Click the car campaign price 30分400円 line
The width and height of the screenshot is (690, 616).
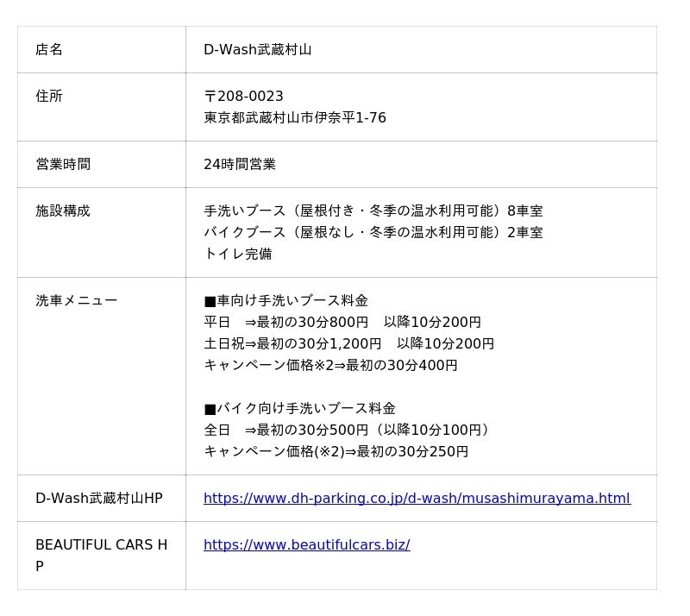(x=330, y=365)
